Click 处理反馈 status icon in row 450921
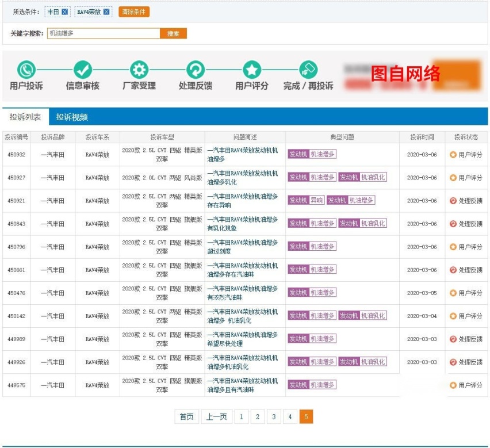The image size is (490, 448). pos(453,201)
